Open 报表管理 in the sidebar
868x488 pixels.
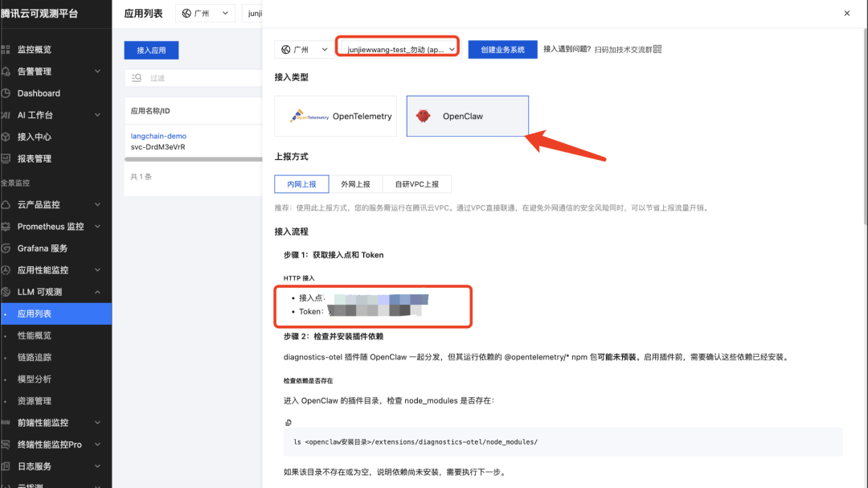coord(35,158)
